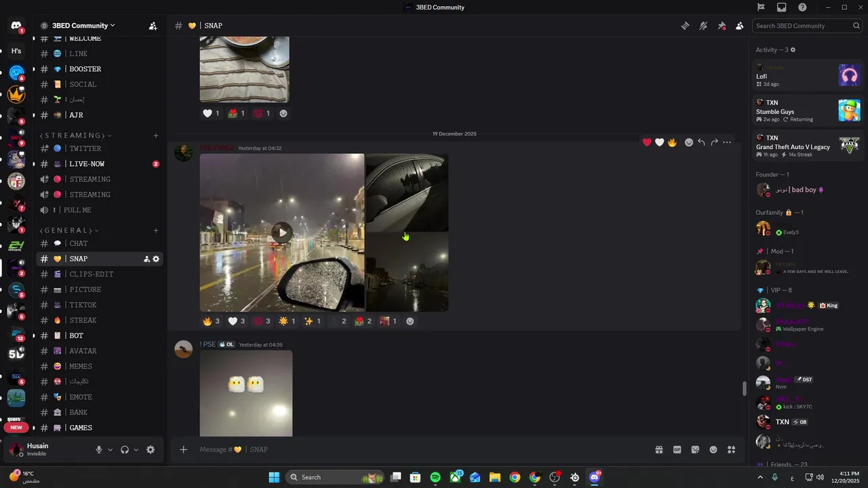Image resolution: width=868 pixels, height=488 pixels.
Task: Click the Forward arrow on hovered message
Action: pos(714,142)
